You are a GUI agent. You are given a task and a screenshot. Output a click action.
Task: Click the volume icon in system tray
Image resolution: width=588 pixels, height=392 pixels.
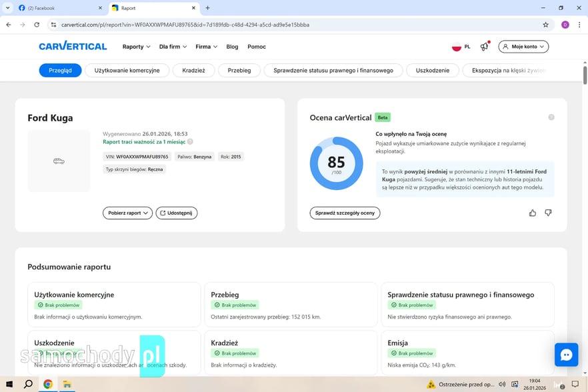(x=502, y=384)
